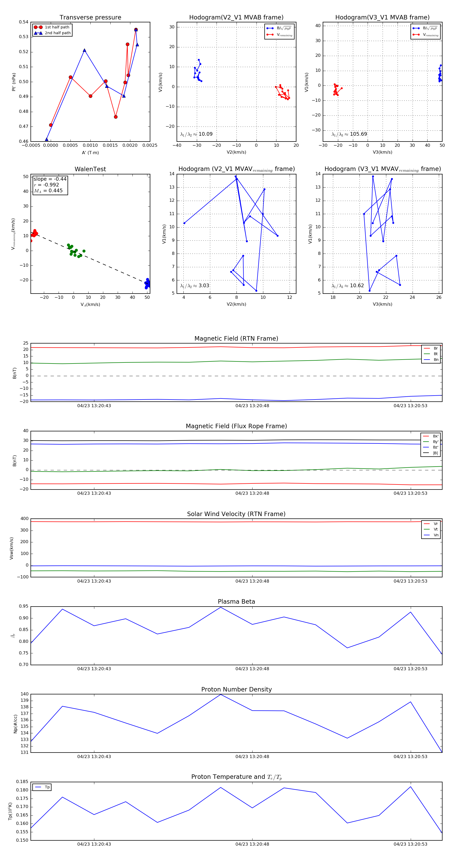Screen dimensions: 473x868
Task: Click the Pt' (nPa) y-axis label
Action: pos(14,82)
